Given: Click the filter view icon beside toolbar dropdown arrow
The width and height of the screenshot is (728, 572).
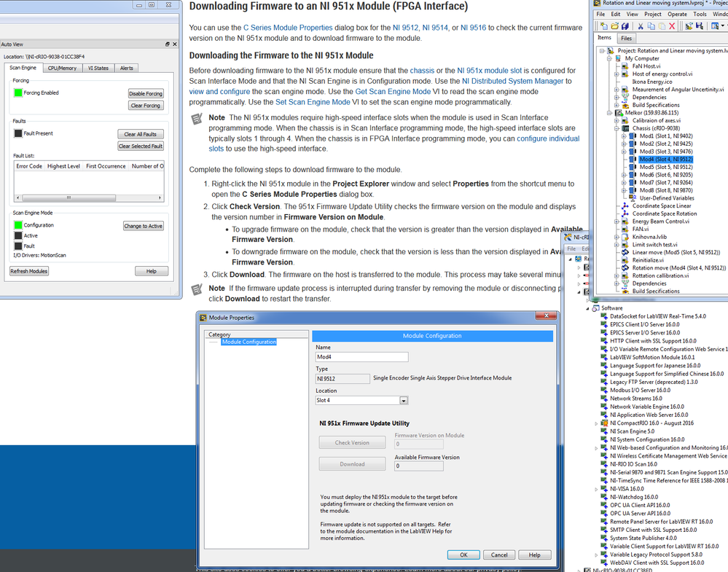Looking at the screenshot, I should [x=715, y=26].
